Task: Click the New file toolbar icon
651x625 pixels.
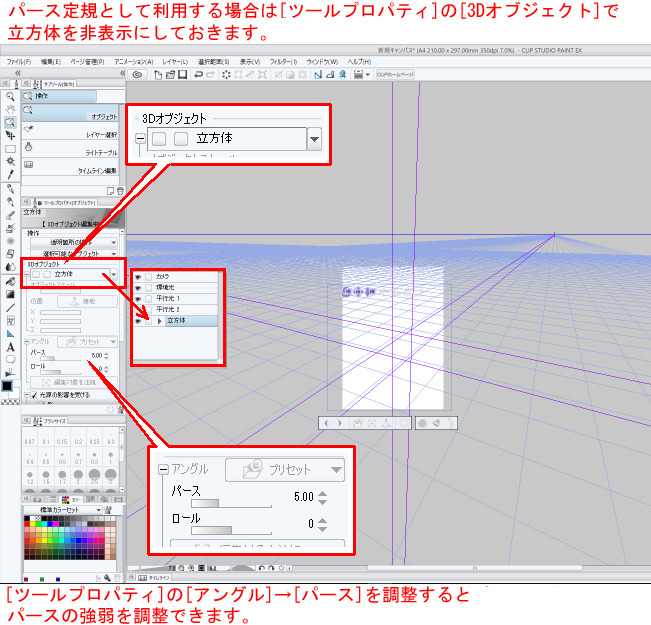Action: [158, 75]
